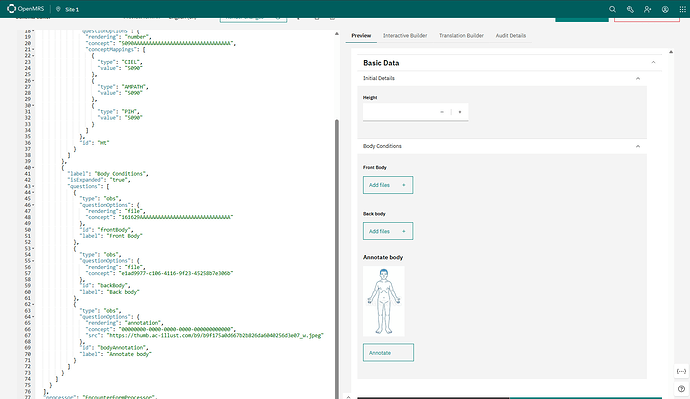Open the Translation Builder tab
The image size is (690, 399).
click(461, 36)
